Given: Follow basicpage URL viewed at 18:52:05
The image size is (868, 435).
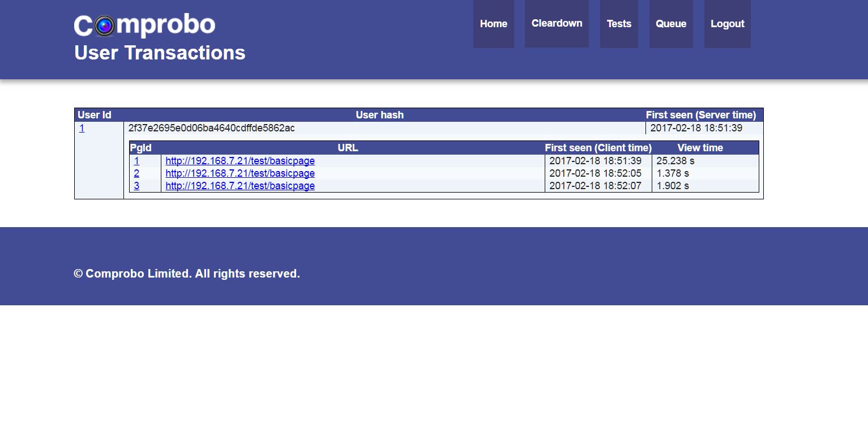Looking at the screenshot, I should coord(240,173).
